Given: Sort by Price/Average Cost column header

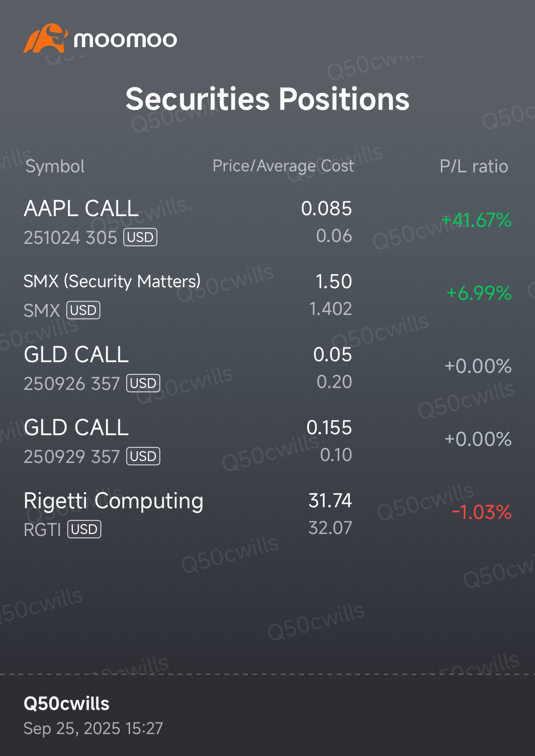Looking at the screenshot, I should 283,166.
